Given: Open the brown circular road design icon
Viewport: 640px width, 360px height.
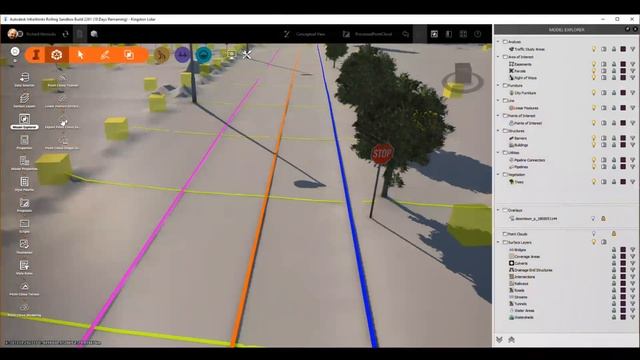Looking at the screenshot, I should [162, 55].
